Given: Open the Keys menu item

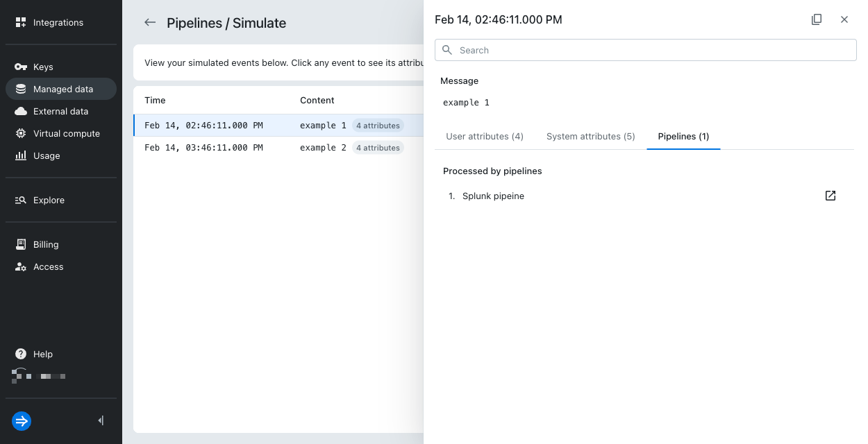Looking at the screenshot, I should (x=61, y=67).
